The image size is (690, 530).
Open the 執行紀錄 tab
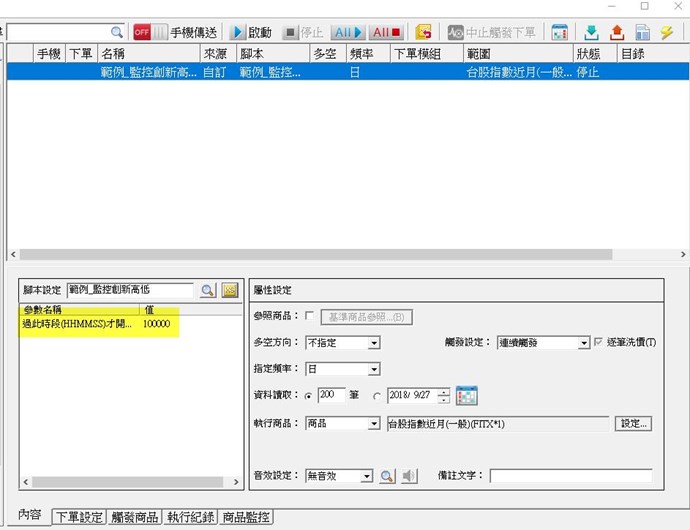[190, 517]
